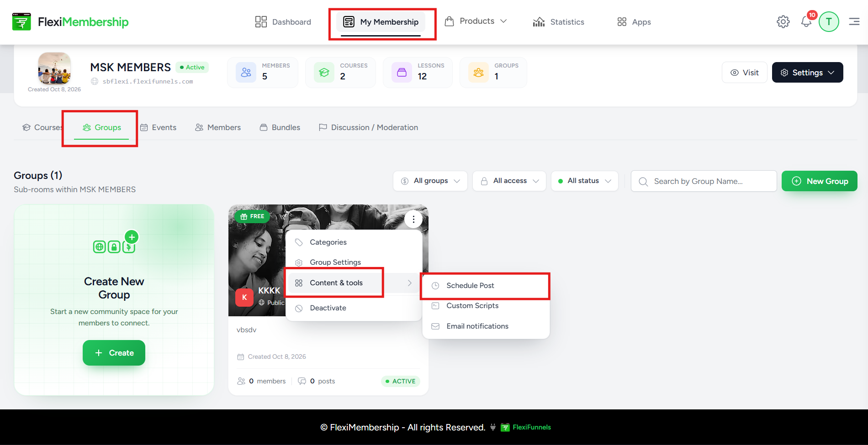
Task: Open notifications bell with 10 badge
Action: [x=807, y=21]
